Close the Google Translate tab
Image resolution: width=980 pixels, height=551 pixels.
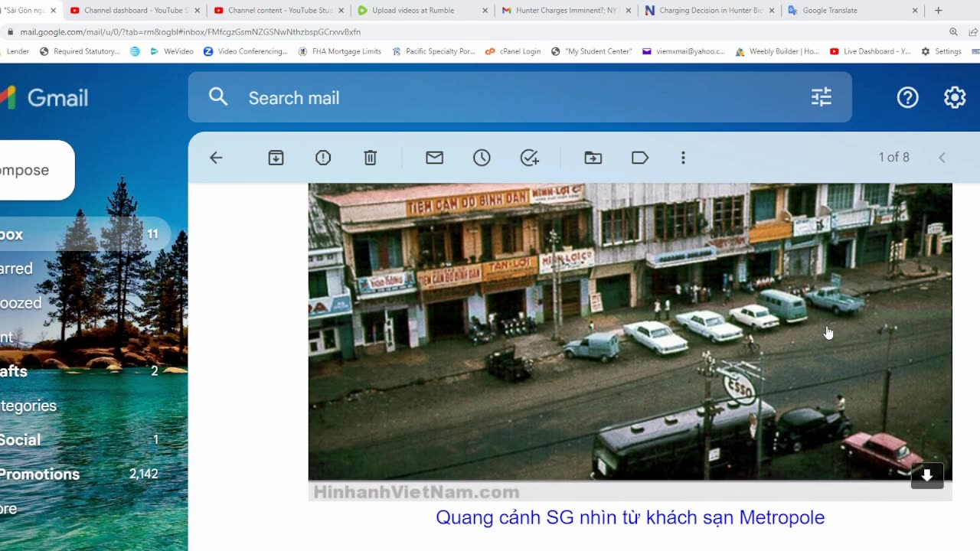[x=915, y=11]
